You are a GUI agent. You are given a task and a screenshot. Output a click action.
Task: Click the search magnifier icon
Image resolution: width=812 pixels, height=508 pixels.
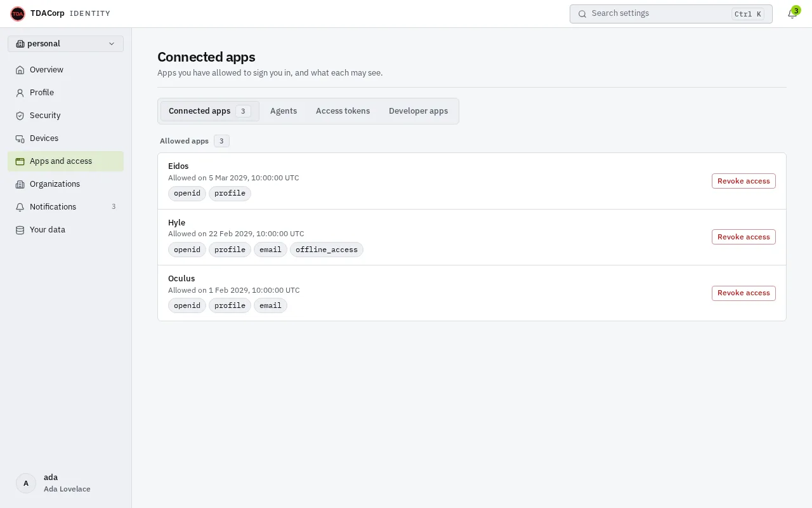click(x=582, y=14)
